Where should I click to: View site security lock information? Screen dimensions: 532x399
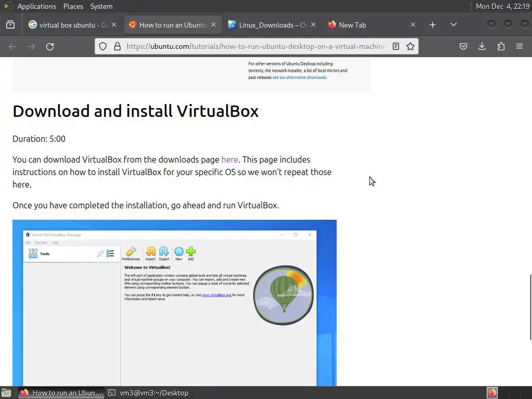(117, 46)
